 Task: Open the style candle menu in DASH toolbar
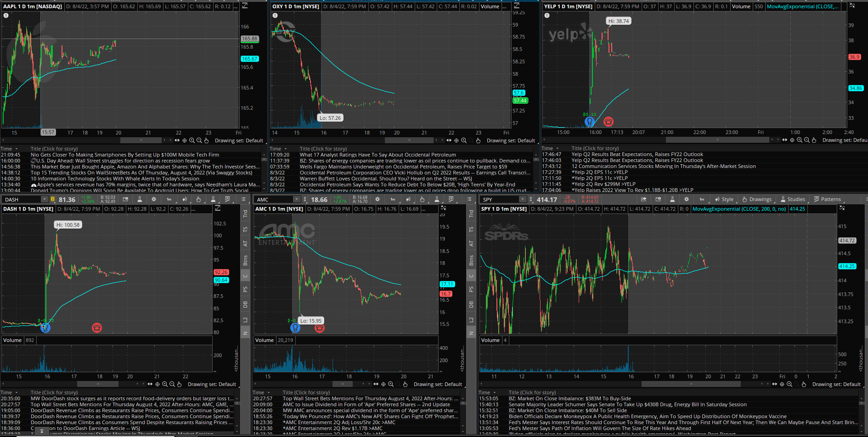click(x=184, y=199)
